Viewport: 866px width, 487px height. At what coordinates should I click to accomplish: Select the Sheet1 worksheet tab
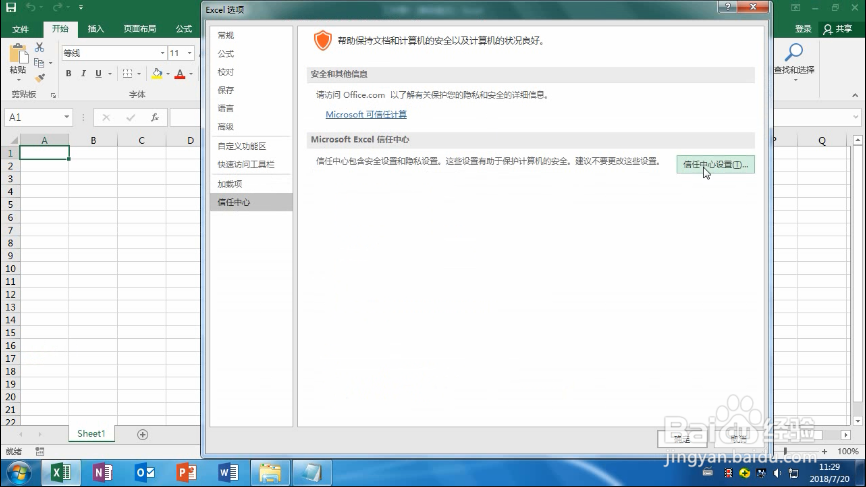pos(91,434)
